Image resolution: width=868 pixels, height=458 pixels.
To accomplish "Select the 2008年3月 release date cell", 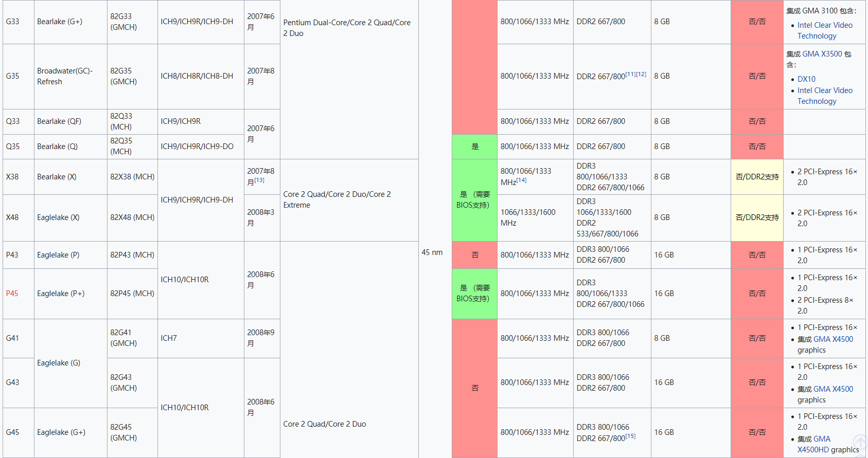I will coord(262,217).
